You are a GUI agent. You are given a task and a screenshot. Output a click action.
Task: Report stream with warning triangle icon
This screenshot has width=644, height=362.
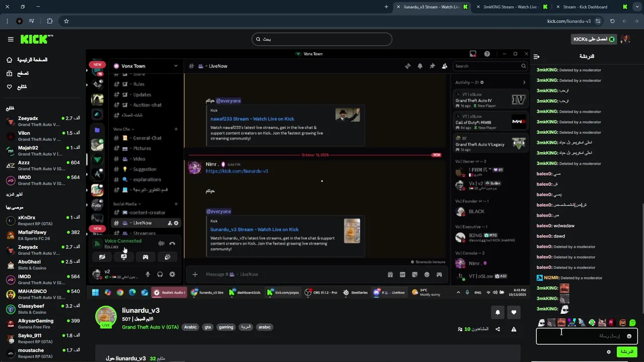tap(514, 329)
